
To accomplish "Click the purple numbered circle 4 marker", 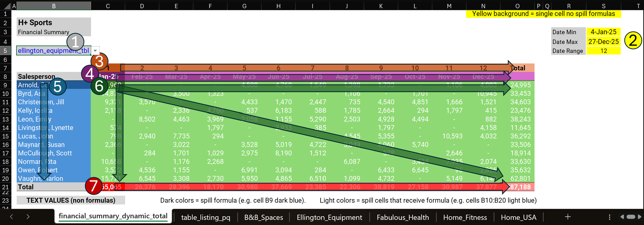I will 90,74.
